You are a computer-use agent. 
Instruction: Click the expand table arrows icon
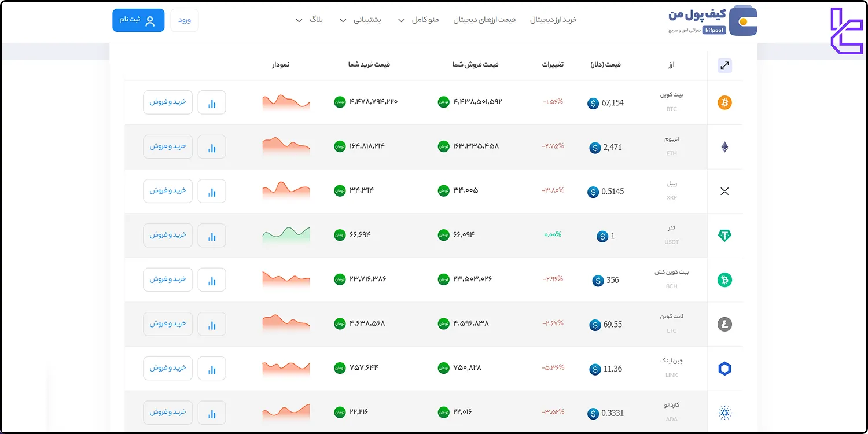[x=724, y=65]
